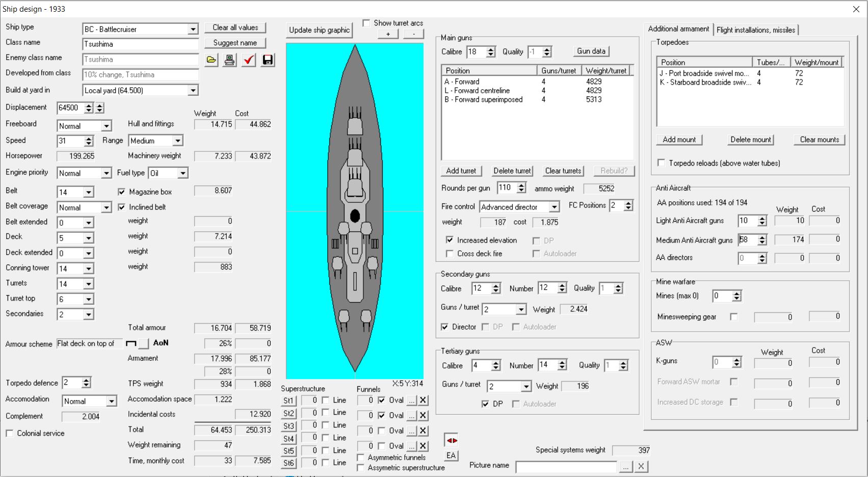Expand the Build at yard in dropdown
Screen dimensions: 868x477
193,91
